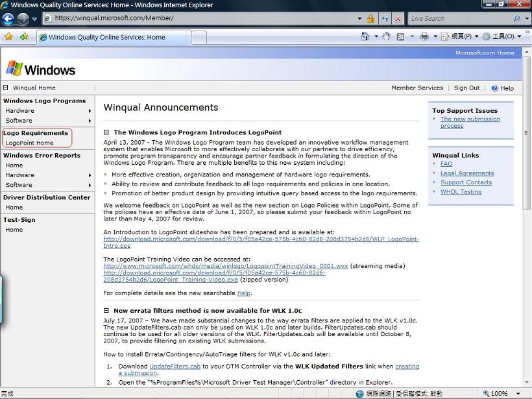The image size is (532, 399).
Task: Click the Live Search box
Action: point(460,19)
